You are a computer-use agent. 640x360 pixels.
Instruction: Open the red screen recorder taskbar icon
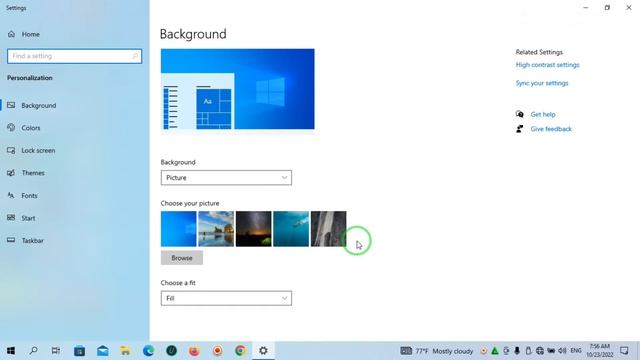[217, 351]
